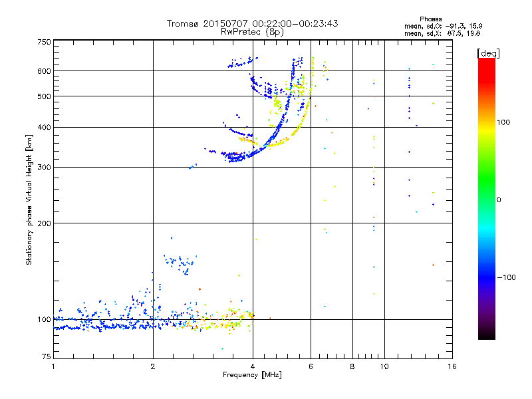Screen dimensions: 532x399
Task: Click the plot title 'Tromsø 20150707 00:22:00-00:23:43'
Action: pyautogui.click(x=252, y=23)
